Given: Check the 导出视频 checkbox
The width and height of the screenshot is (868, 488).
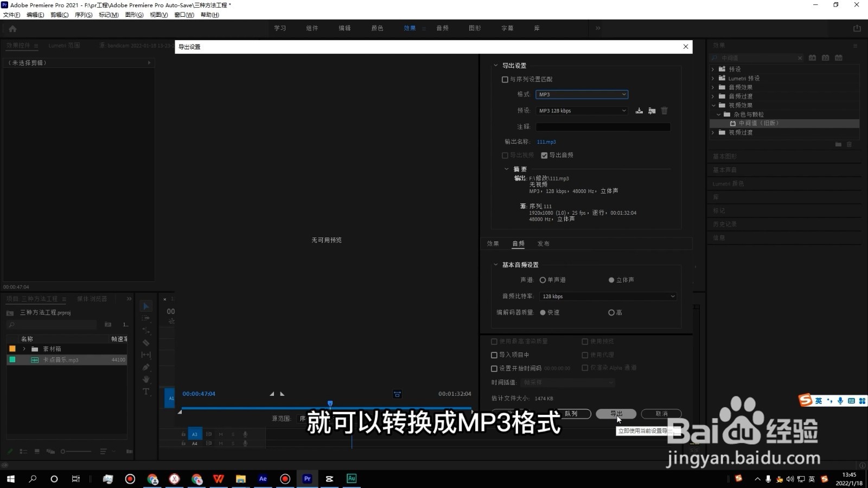Looking at the screenshot, I should tap(505, 155).
